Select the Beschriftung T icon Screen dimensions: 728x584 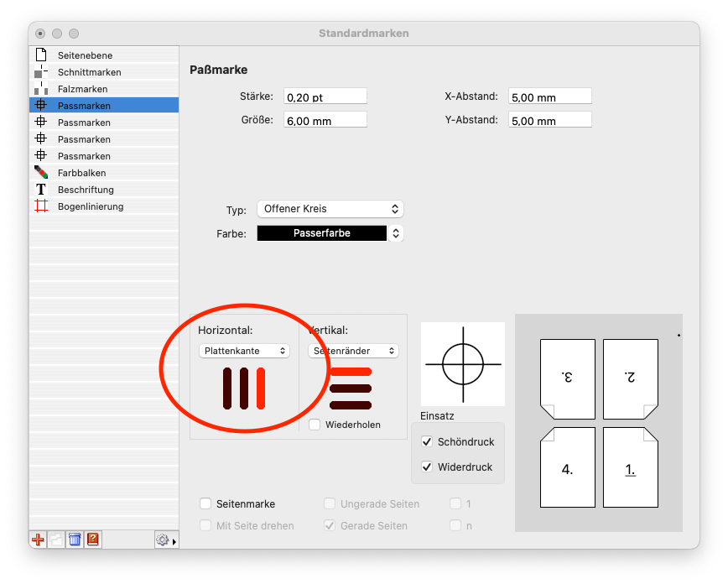coord(41,189)
